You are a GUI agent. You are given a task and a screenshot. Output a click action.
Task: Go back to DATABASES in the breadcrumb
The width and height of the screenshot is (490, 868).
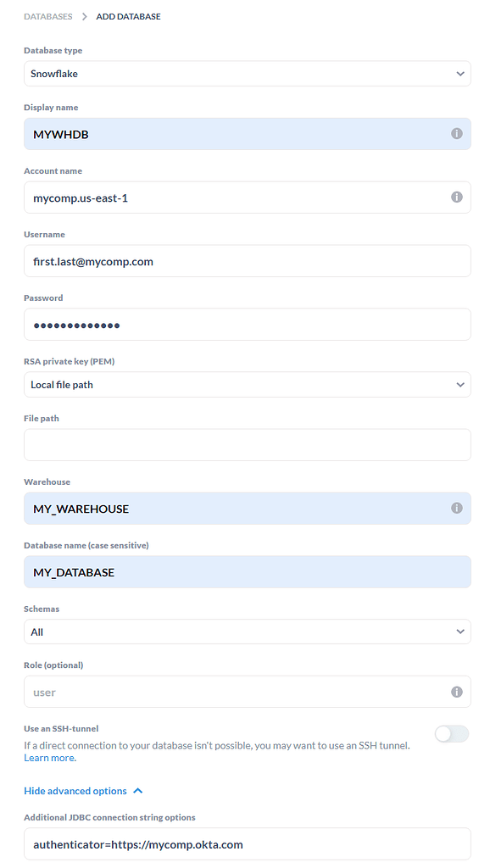[x=48, y=15]
